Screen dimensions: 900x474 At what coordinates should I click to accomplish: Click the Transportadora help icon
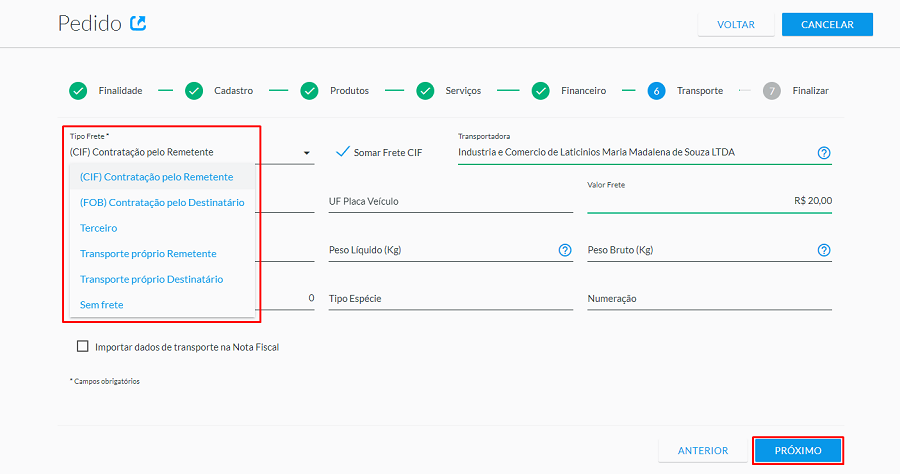824,153
